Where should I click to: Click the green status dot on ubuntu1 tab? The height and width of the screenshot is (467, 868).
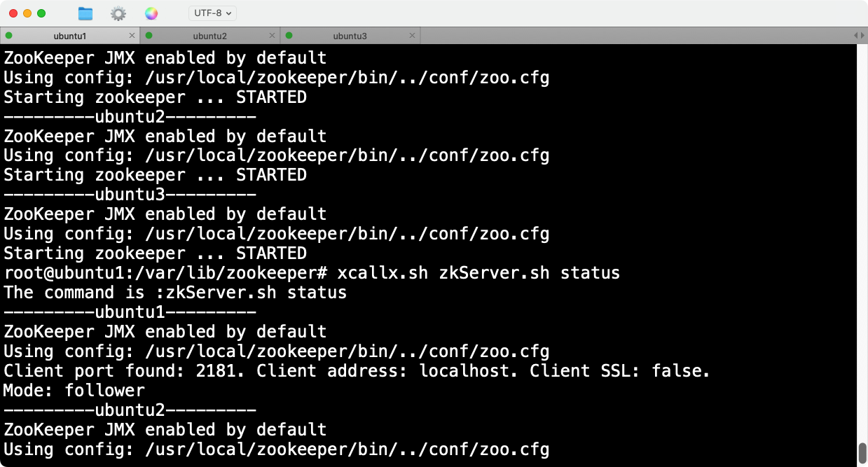coord(9,36)
